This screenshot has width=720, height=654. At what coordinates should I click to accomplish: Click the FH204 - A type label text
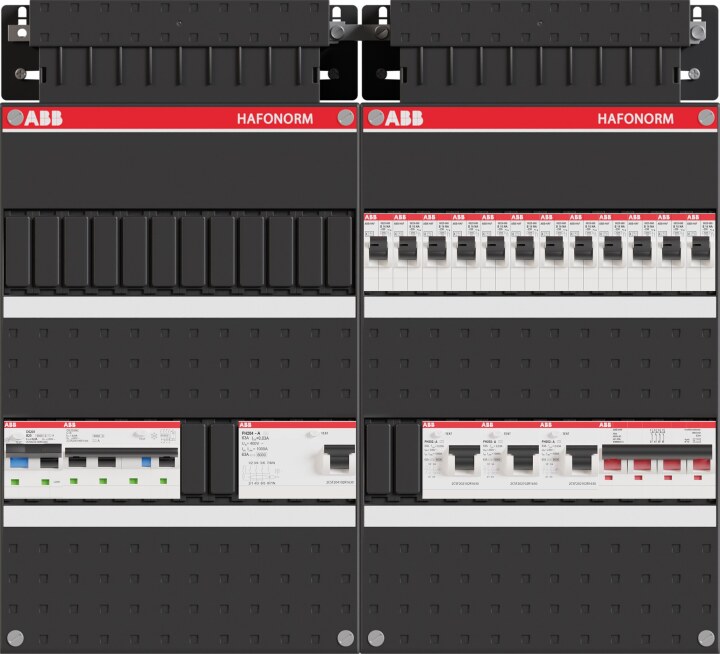pyautogui.click(x=251, y=433)
